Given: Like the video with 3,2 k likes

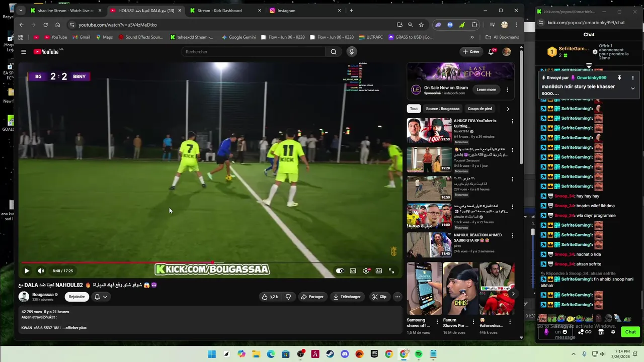Looking at the screenshot, I should tap(270, 297).
